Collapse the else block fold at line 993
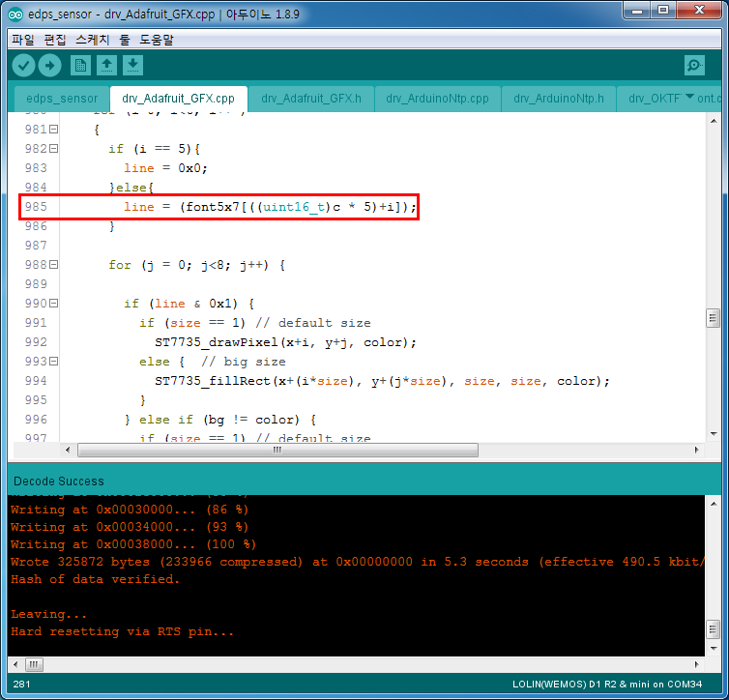Viewport: 729px width, 700px height. [54, 362]
